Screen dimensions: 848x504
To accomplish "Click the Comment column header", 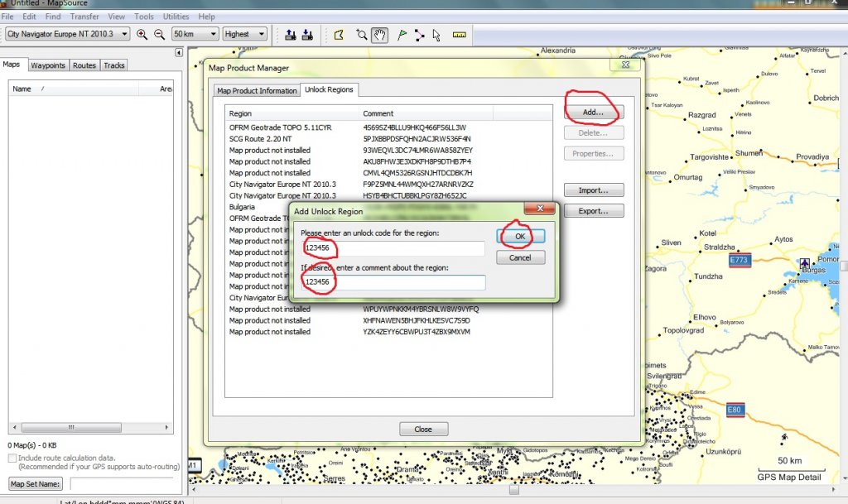I will click(x=426, y=113).
